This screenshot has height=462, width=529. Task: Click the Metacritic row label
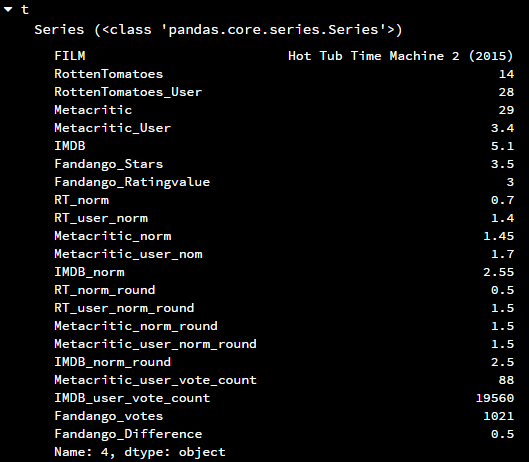click(x=93, y=110)
